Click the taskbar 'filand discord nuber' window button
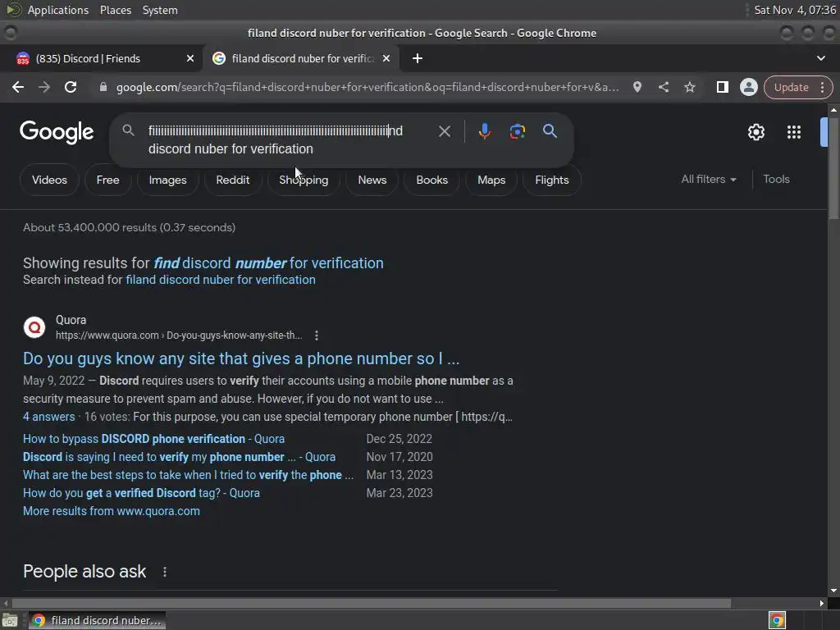This screenshot has height=630, width=840. (97, 620)
